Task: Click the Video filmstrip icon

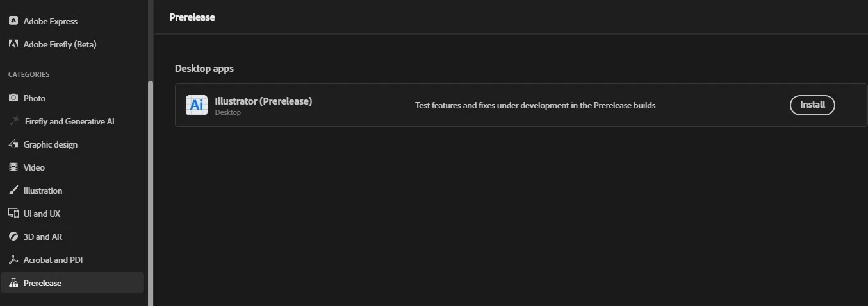Action: [x=13, y=167]
